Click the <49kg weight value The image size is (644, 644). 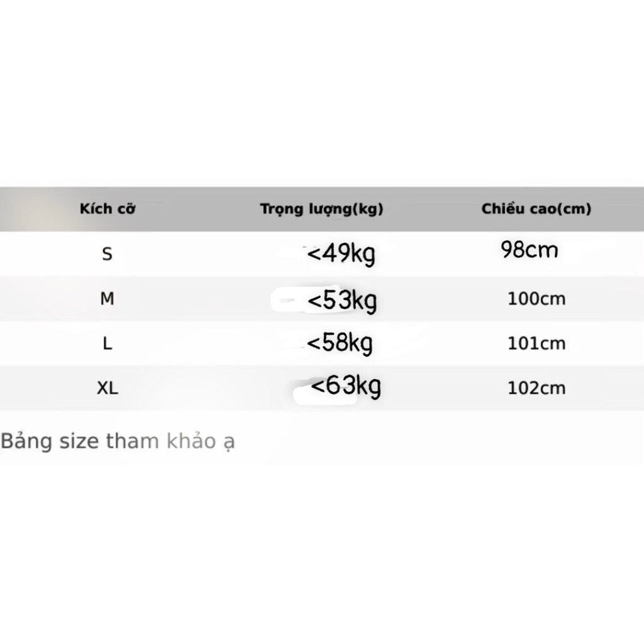tap(341, 254)
